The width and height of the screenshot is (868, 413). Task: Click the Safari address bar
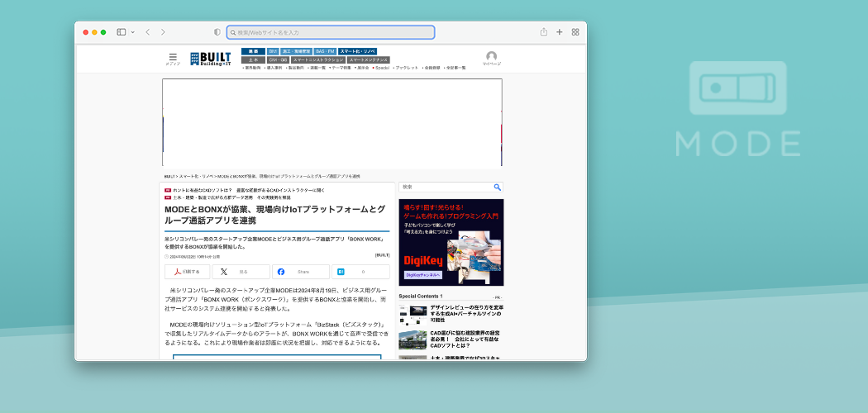click(x=331, y=32)
